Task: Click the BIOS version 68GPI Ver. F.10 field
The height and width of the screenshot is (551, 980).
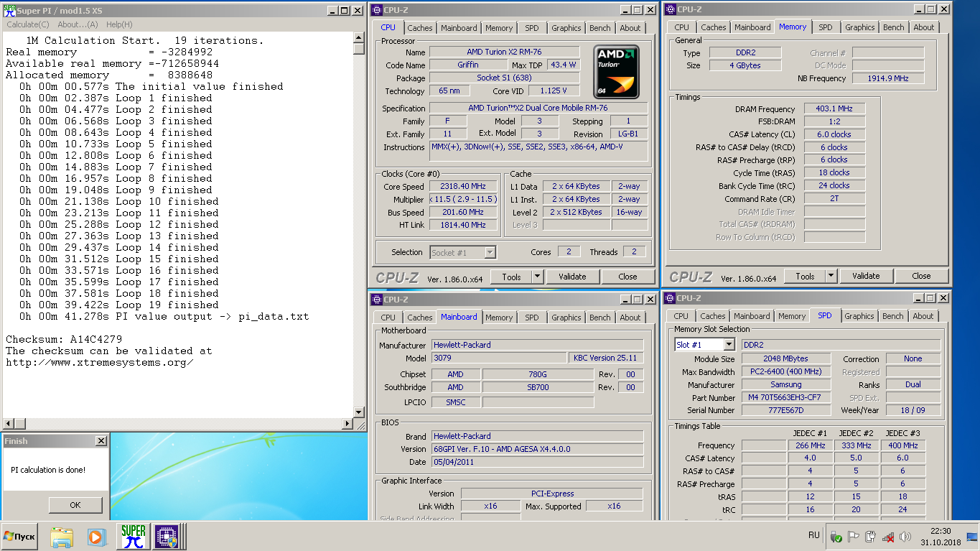Action: click(x=538, y=449)
